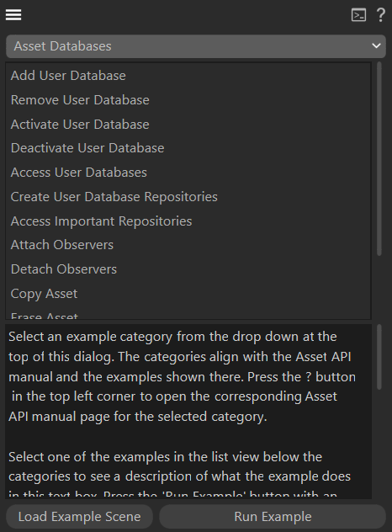Image resolution: width=392 pixels, height=532 pixels.
Task: Click the examples list scrollbar
Action: click(x=379, y=159)
